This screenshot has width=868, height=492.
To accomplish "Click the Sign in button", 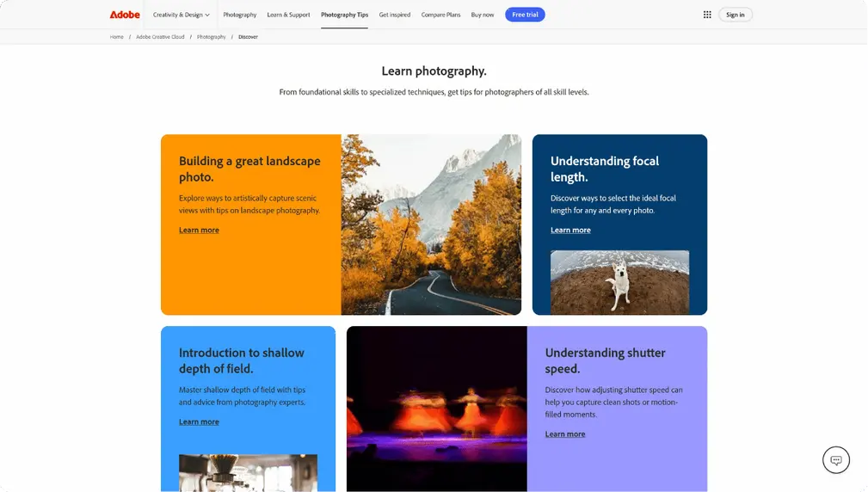I will 735,15.
